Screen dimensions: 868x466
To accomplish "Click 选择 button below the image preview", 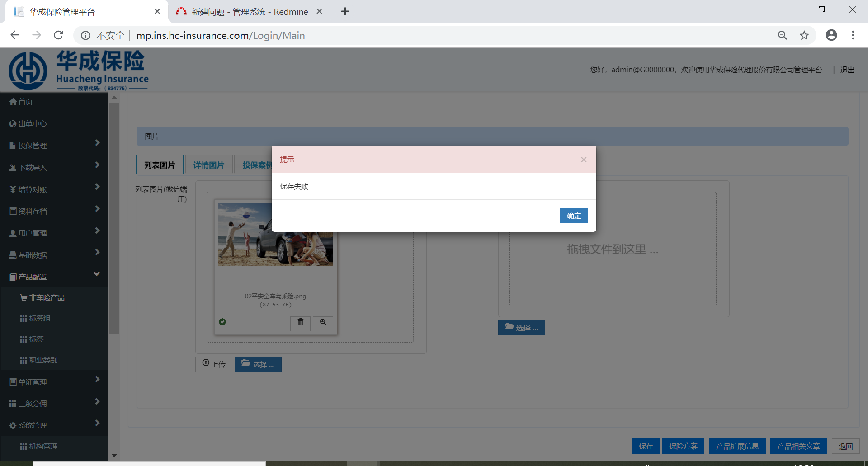I will click(x=258, y=364).
